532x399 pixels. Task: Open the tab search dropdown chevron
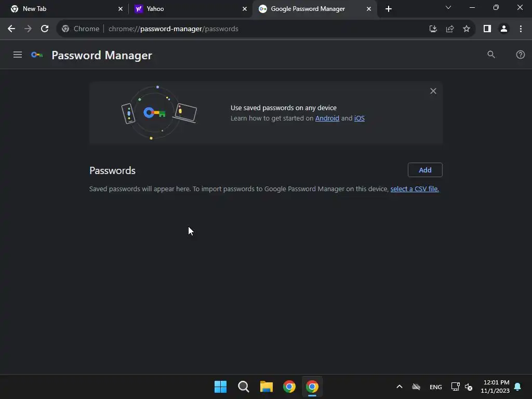448,7
